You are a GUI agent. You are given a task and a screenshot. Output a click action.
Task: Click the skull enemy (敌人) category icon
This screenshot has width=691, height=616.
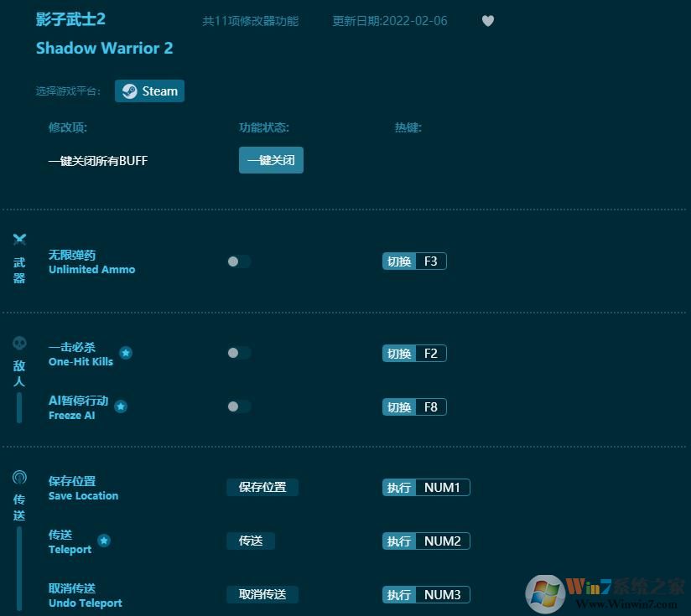tap(19, 341)
